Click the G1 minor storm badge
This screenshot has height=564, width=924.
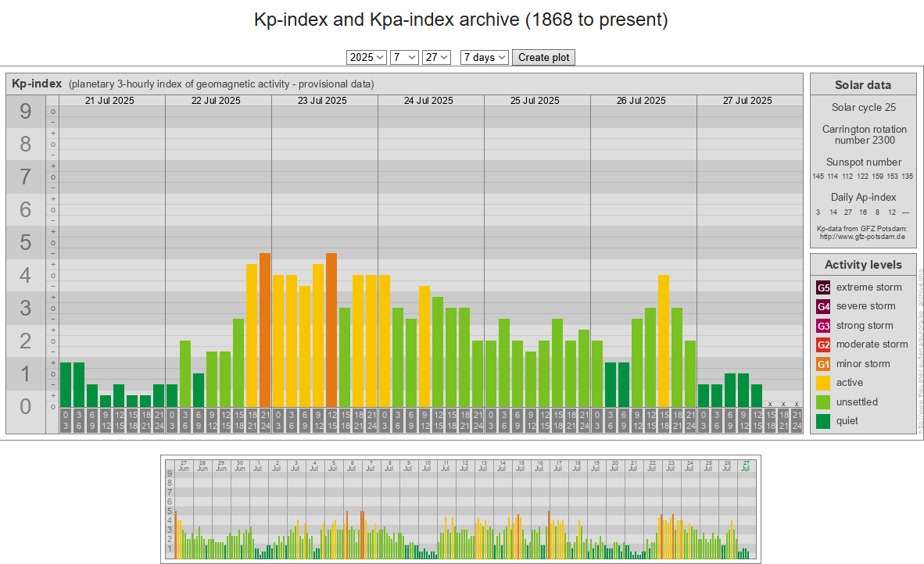click(x=823, y=364)
